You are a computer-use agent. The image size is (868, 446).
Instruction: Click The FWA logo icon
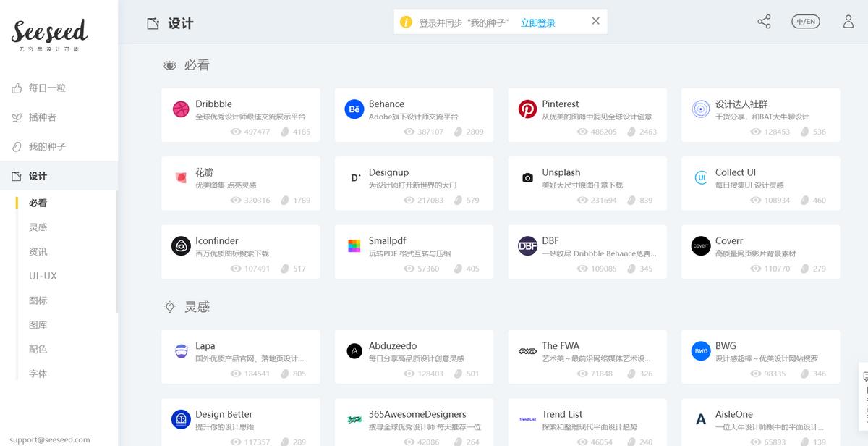[527, 351]
